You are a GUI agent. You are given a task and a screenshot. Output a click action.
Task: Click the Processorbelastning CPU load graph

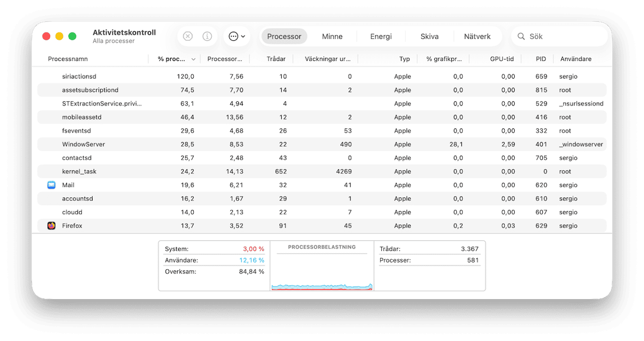pos(322,270)
